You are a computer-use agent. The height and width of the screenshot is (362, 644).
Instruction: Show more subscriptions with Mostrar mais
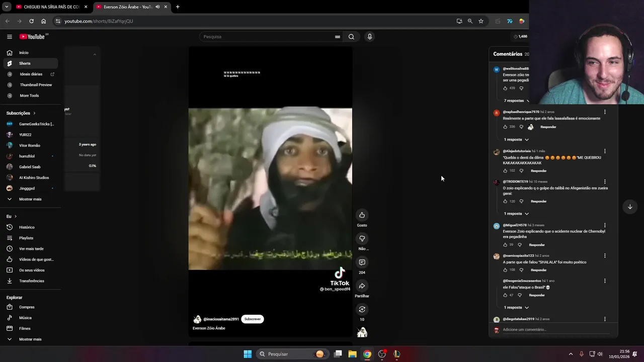point(30,199)
